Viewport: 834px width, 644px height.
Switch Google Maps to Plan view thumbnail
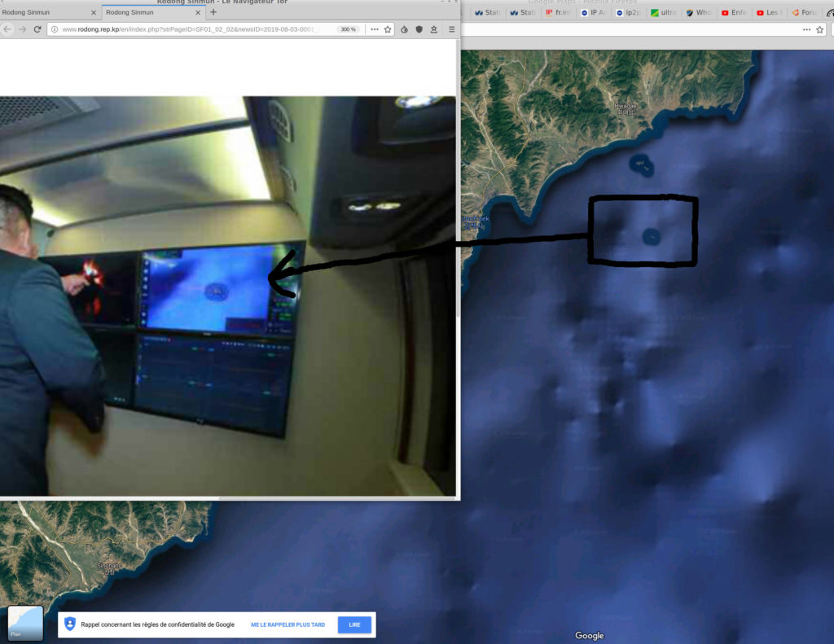(x=25, y=623)
